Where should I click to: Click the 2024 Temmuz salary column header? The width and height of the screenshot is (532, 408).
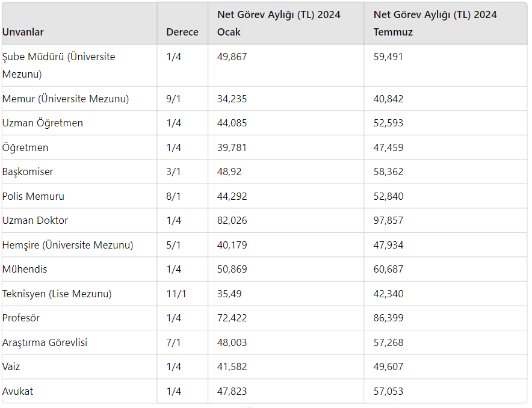pyautogui.click(x=435, y=23)
